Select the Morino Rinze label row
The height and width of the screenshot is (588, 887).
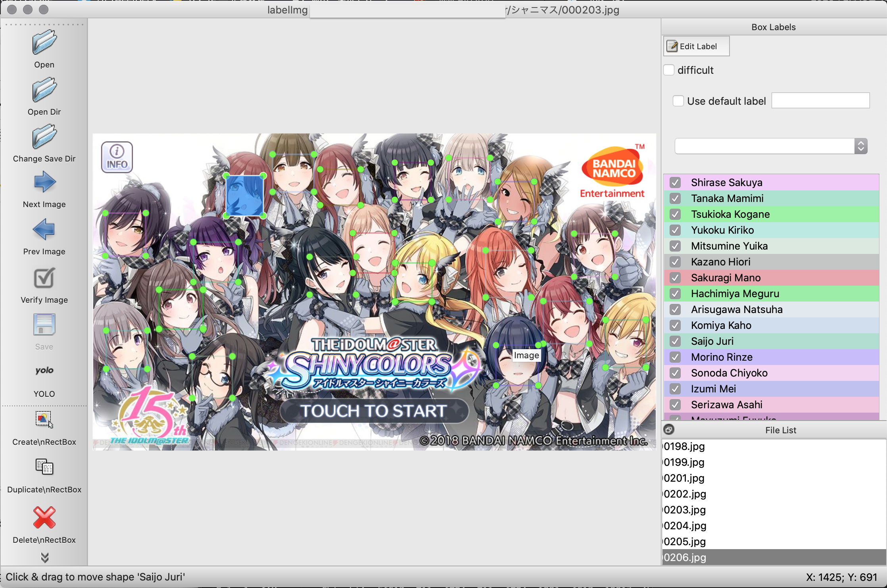click(771, 357)
